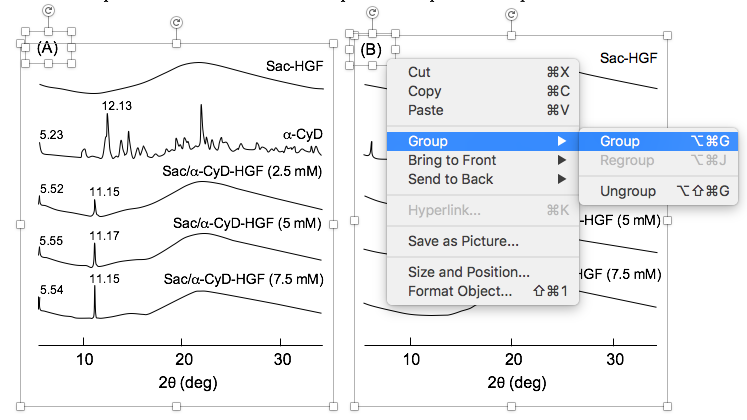Click axis value 20 in chart A
Screen dimensions: 747x420
click(184, 360)
